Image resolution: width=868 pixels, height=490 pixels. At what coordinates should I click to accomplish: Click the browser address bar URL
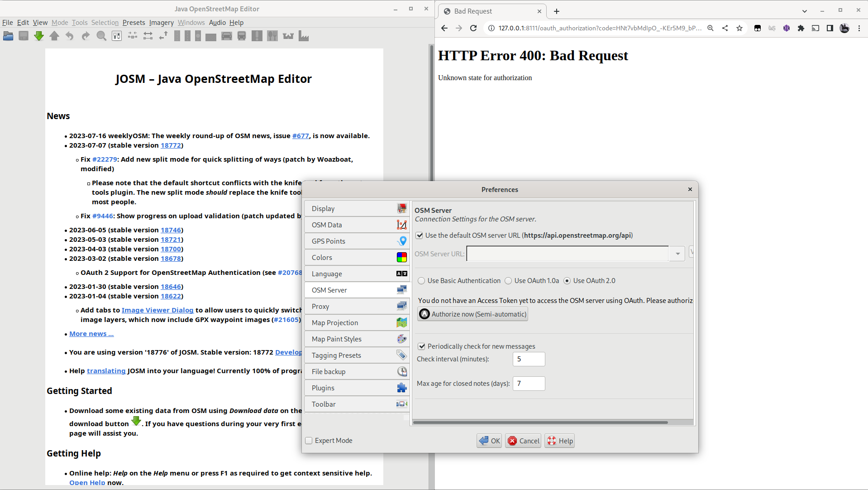600,28
